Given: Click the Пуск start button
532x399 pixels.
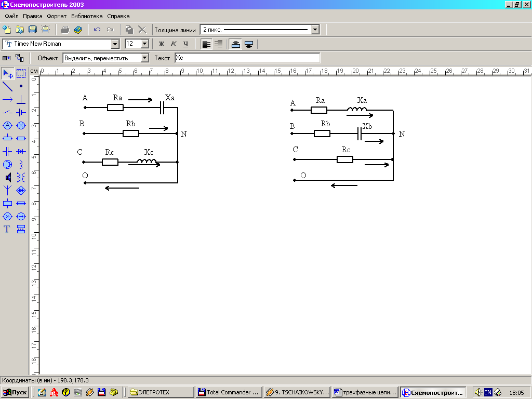Looking at the screenshot, I should pyautogui.click(x=15, y=392).
